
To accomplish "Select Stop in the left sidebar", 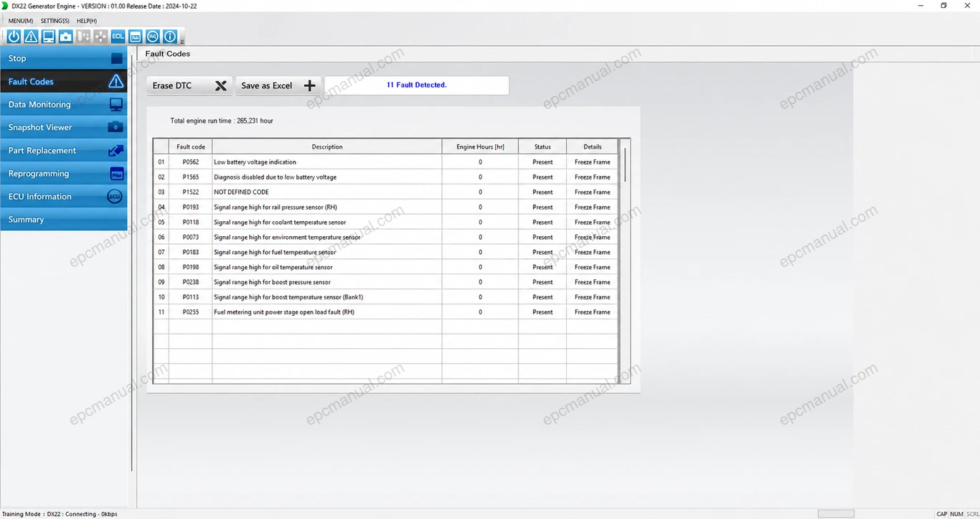I will coord(64,59).
